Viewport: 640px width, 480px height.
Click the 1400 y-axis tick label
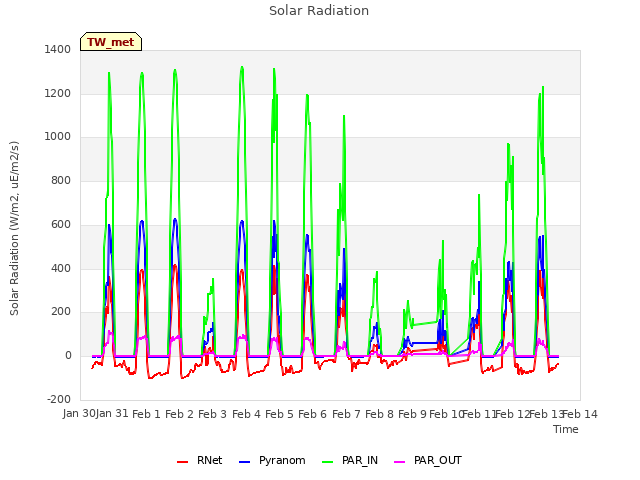(x=58, y=49)
